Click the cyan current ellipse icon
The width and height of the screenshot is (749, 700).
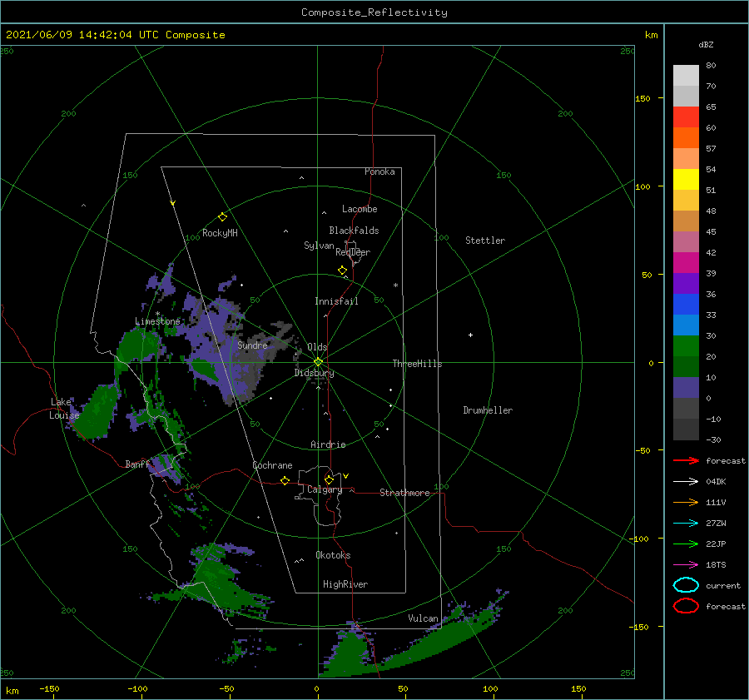[x=686, y=585]
